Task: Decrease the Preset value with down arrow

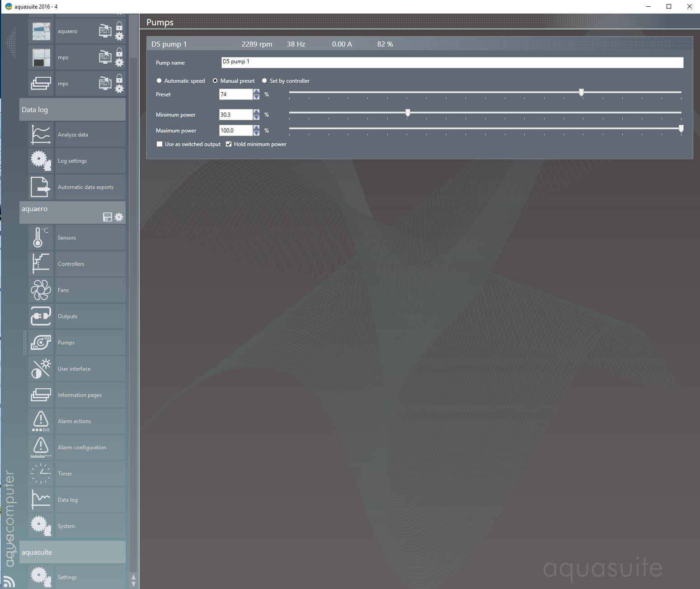Action: pyautogui.click(x=257, y=97)
